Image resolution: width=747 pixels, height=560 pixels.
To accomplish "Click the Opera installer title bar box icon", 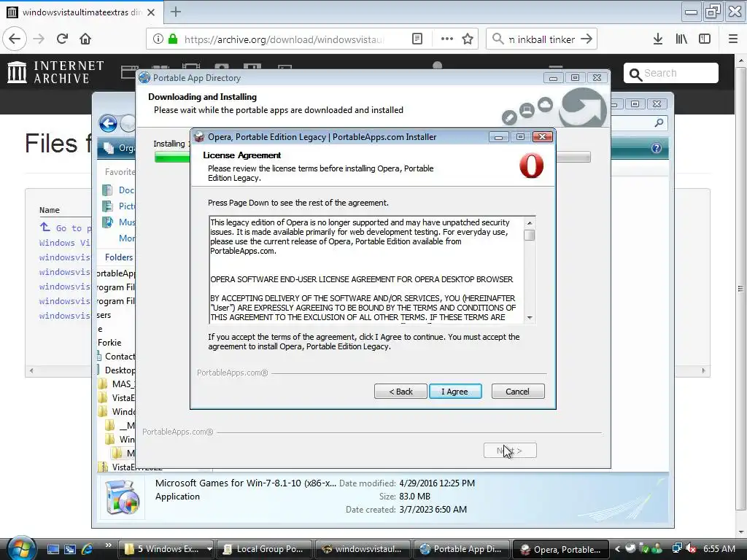I will click(200, 137).
